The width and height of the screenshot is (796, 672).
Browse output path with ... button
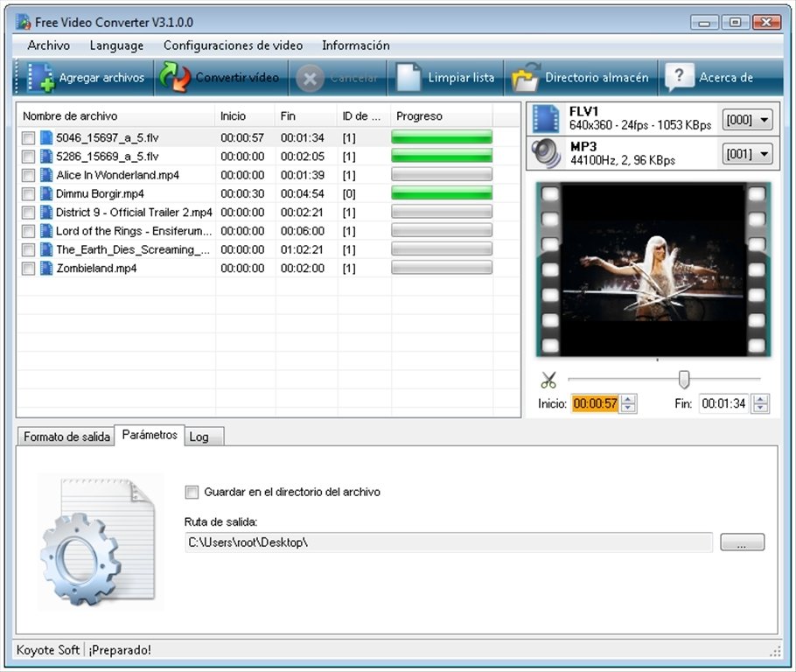742,542
